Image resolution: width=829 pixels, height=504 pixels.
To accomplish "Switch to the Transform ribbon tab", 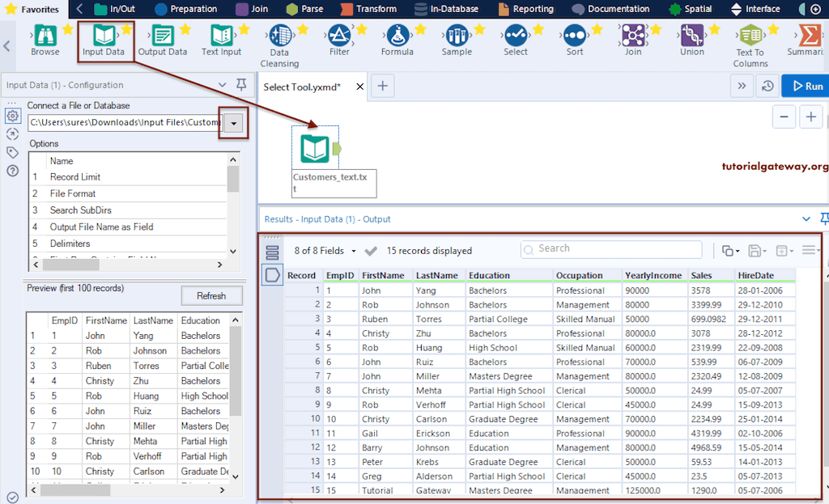I will click(x=376, y=10).
